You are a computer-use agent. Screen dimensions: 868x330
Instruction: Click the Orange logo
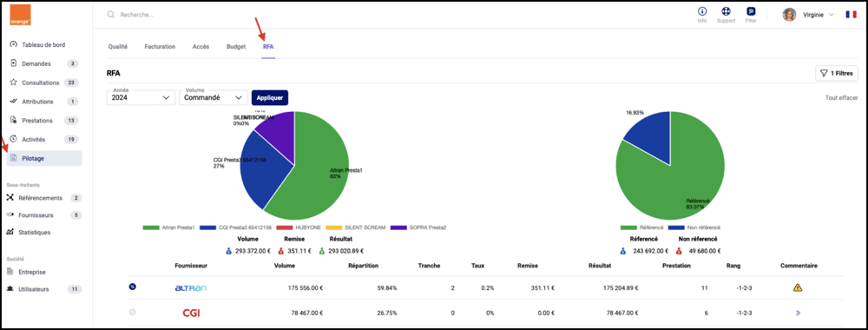pos(21,15)
